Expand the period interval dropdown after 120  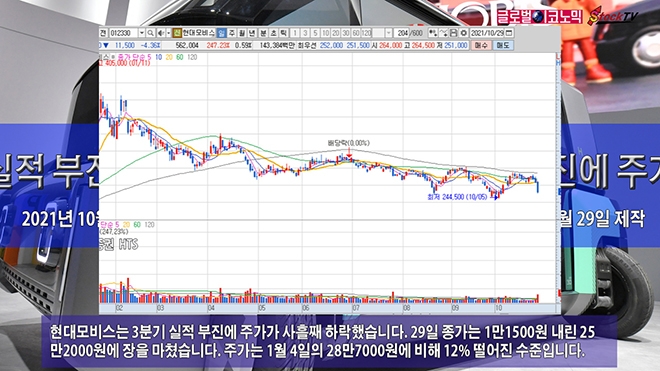pyautogui.click(x=389, y=33)
